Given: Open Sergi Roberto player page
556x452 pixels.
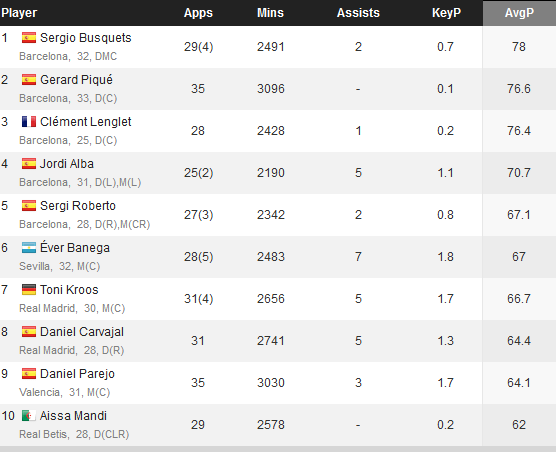Looking at the screenshot, I should click(78, 206).
